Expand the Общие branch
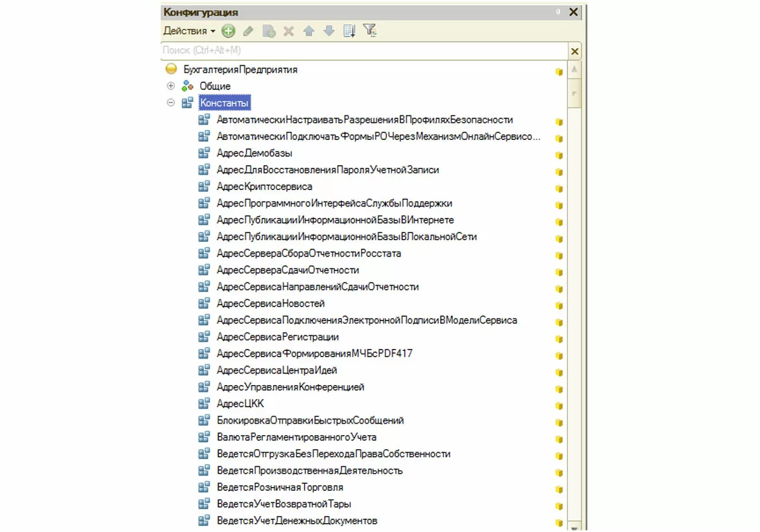760x532 pixels. (170, 86)
